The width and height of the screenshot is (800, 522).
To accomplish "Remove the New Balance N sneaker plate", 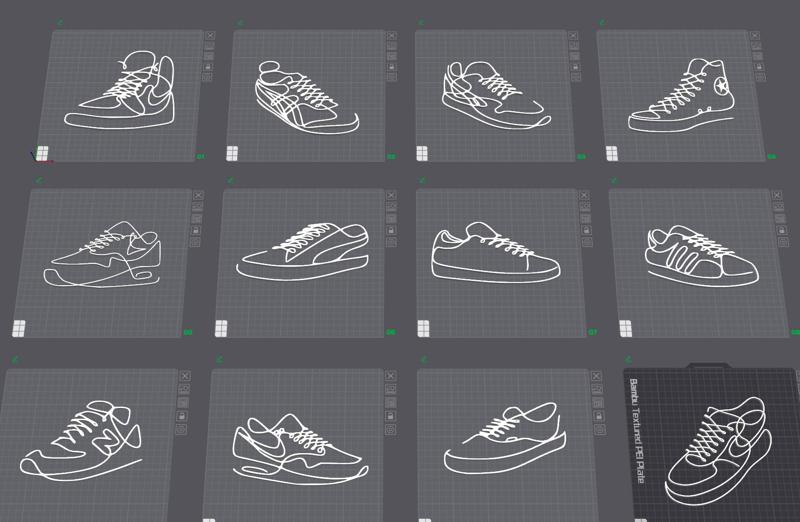I will click(185, 376).
